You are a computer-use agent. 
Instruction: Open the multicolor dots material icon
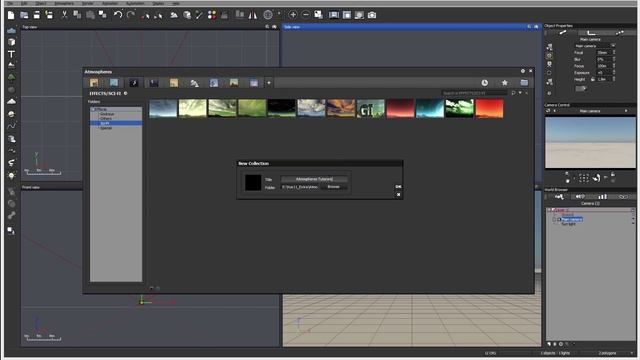coord(212,15)
